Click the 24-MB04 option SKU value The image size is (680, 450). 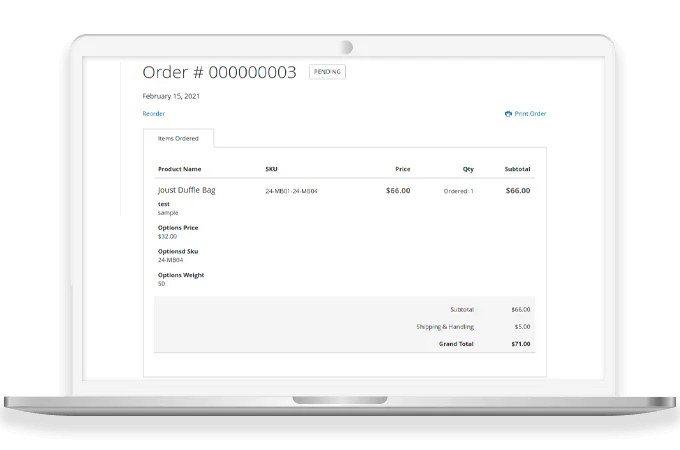point(170,260)
